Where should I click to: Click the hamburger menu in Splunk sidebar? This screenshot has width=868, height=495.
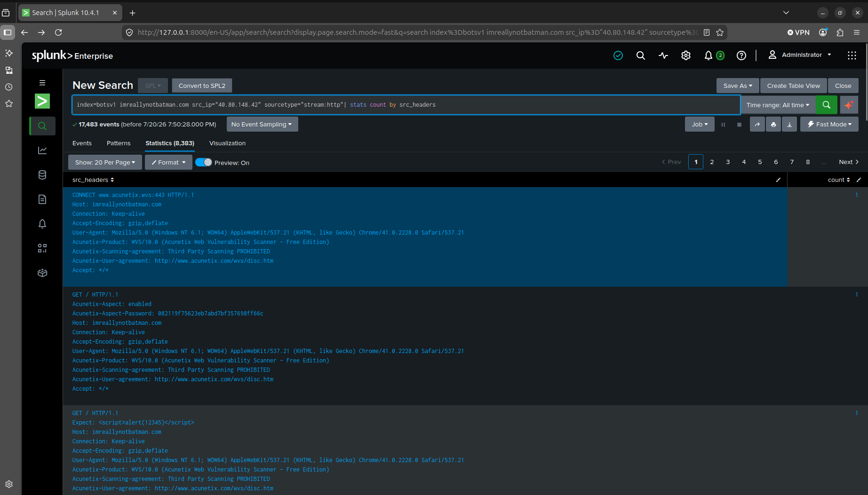coord(42,83)
